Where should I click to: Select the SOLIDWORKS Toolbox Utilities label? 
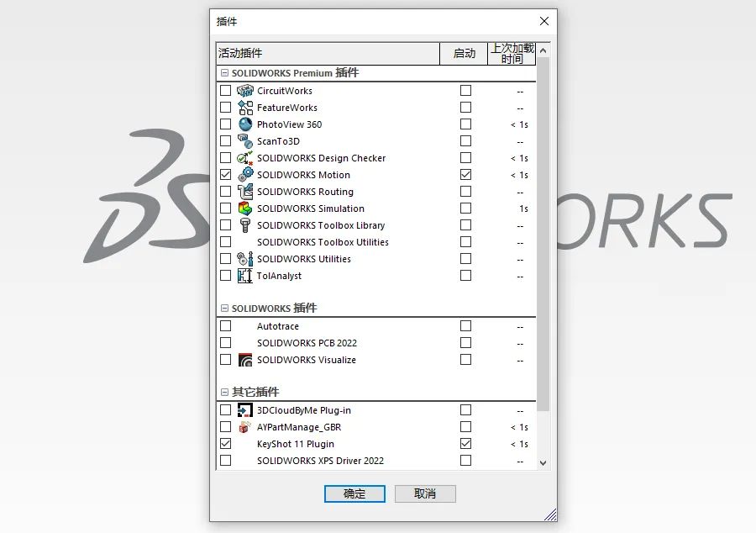pyautogui.click(x=323, y=242)
